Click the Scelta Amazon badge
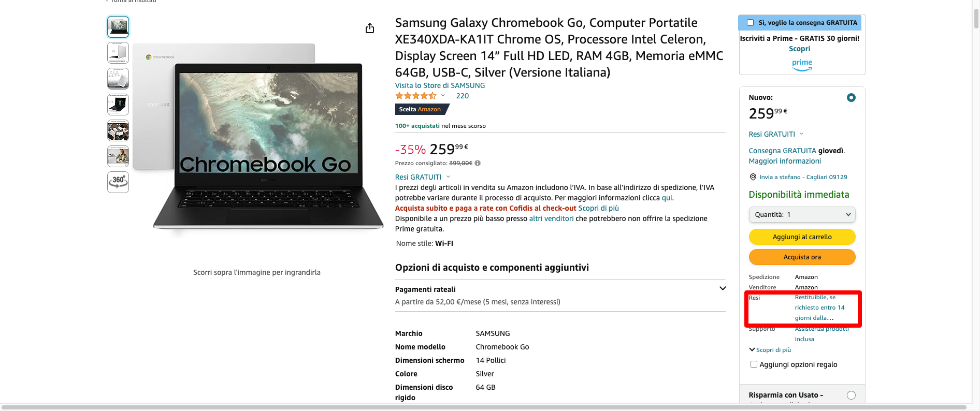 point(420,109)
